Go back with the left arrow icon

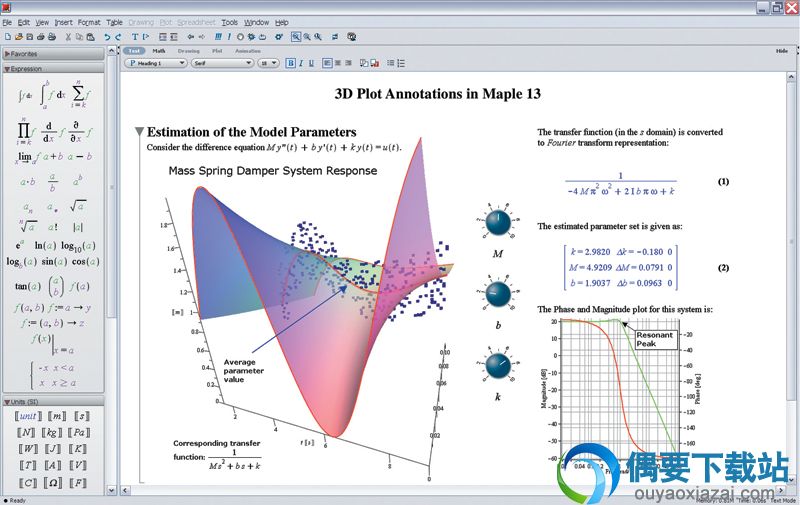coord(190,37)
